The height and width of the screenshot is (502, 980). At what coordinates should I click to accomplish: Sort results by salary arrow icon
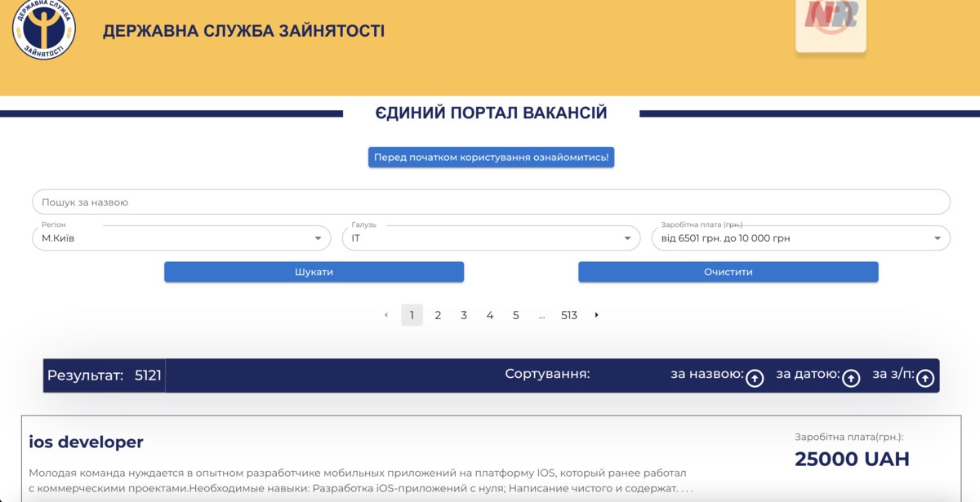click(924, 378)
